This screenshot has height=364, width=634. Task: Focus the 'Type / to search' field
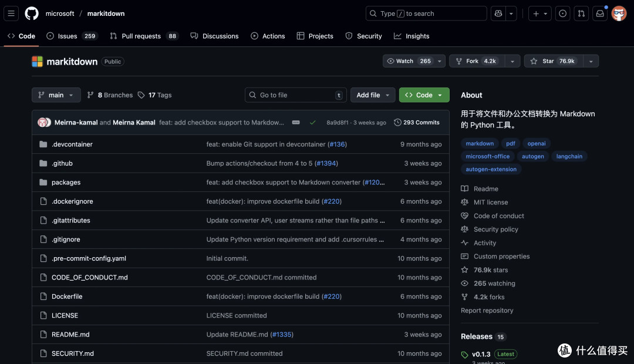click(x=426, y=14)
